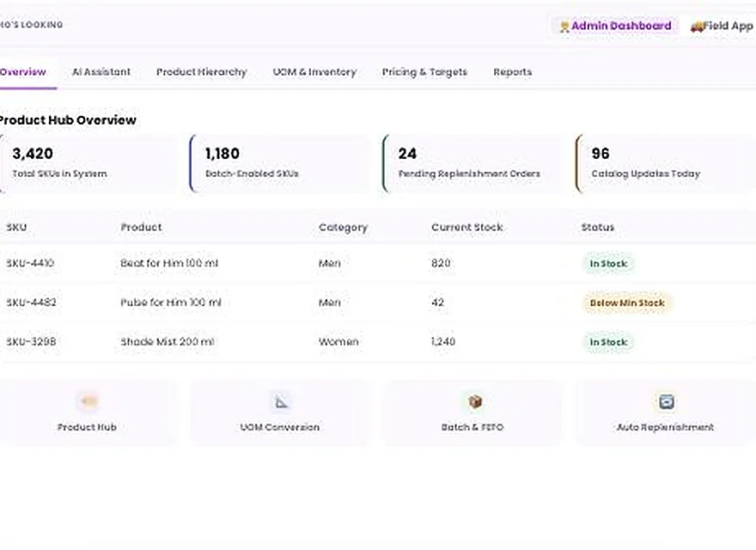Select the Catalog Updates Today card

665,163
